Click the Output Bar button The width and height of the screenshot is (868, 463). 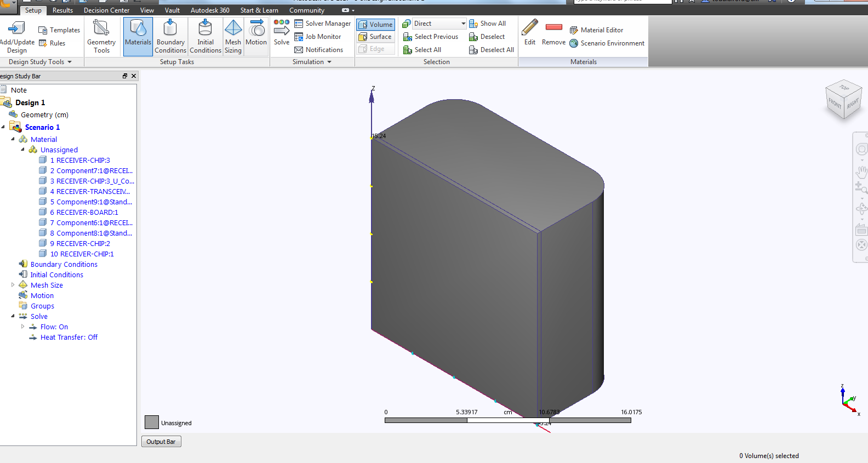[x=161, y=442]
